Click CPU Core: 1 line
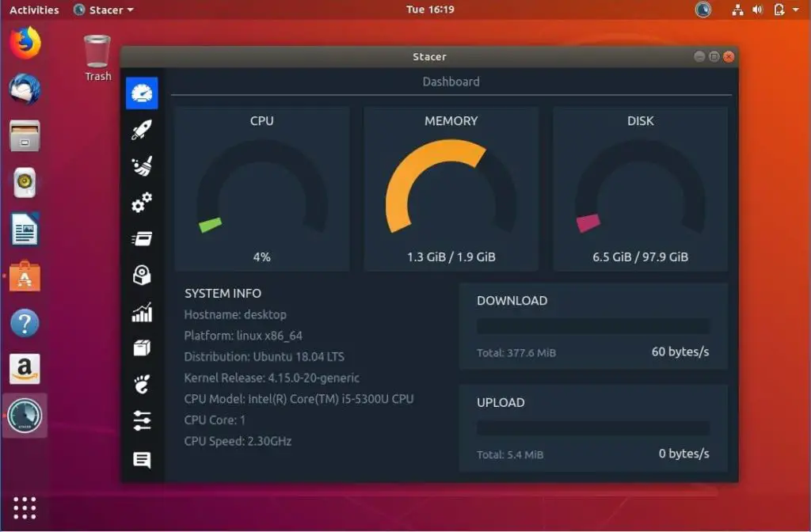Viewport: 811px width, 532px height. click(x=215, y=420)
